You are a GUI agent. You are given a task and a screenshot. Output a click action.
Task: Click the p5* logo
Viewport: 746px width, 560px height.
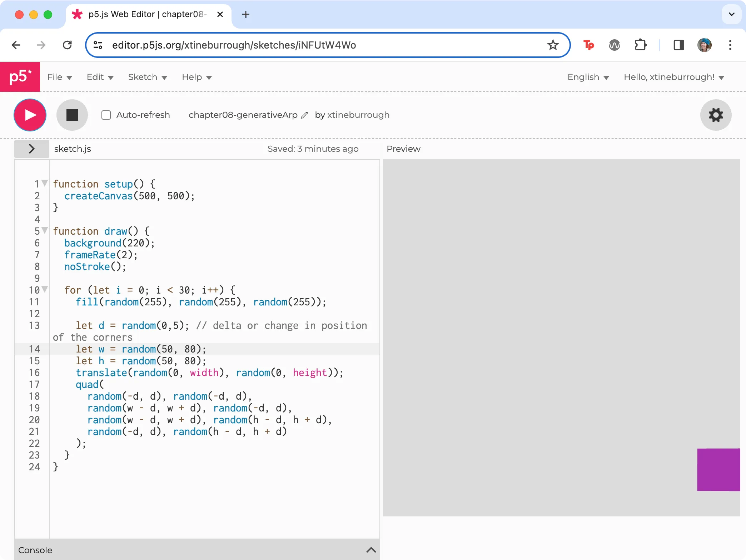pos(20,77)
